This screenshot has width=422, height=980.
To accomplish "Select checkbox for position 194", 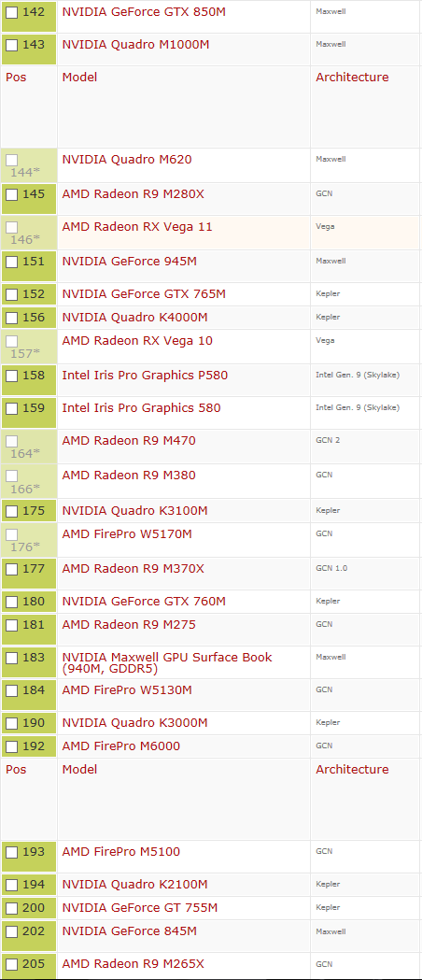I will tap(12, 885).
